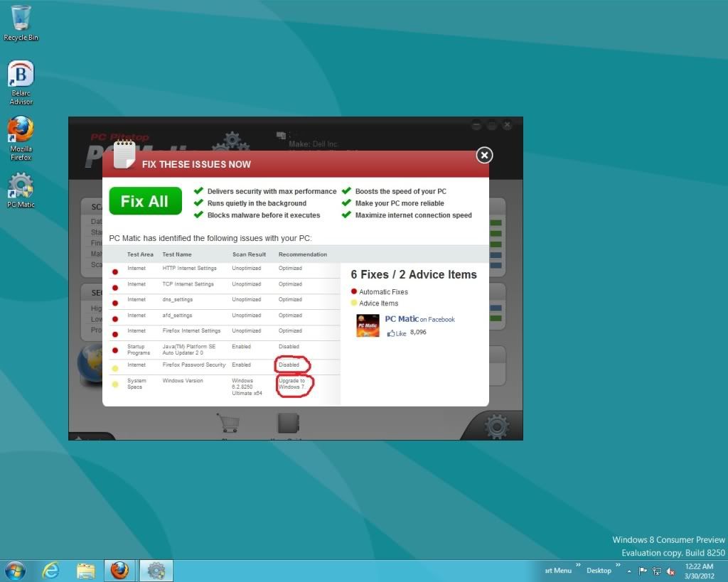Maximize the PC Matic window
This screenshot has height=582, width=728.
(x=492, y=124)
